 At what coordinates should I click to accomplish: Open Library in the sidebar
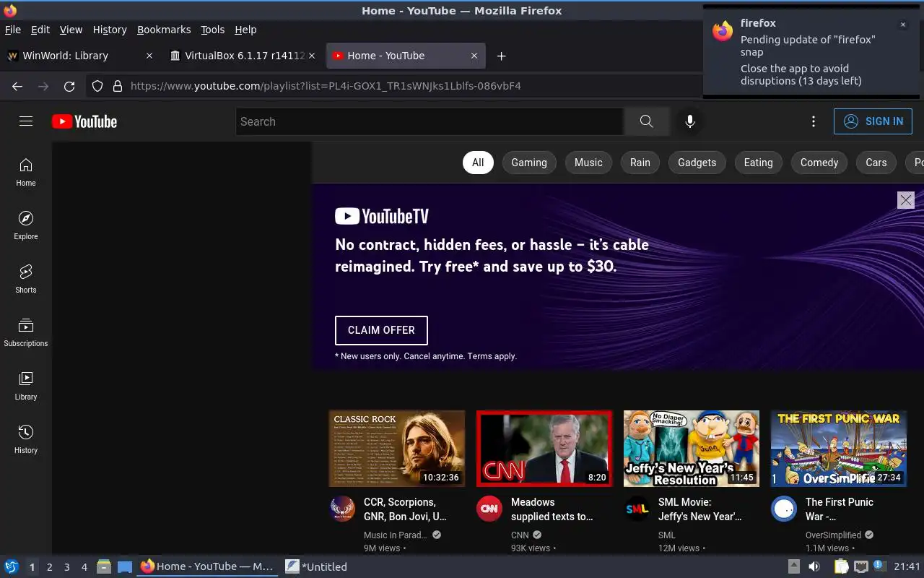26,387
